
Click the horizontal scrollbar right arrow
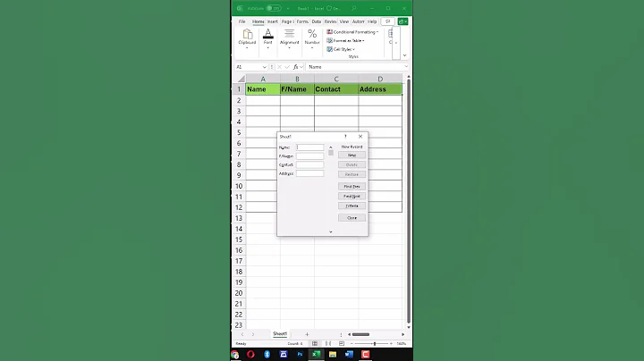(402, 334)
